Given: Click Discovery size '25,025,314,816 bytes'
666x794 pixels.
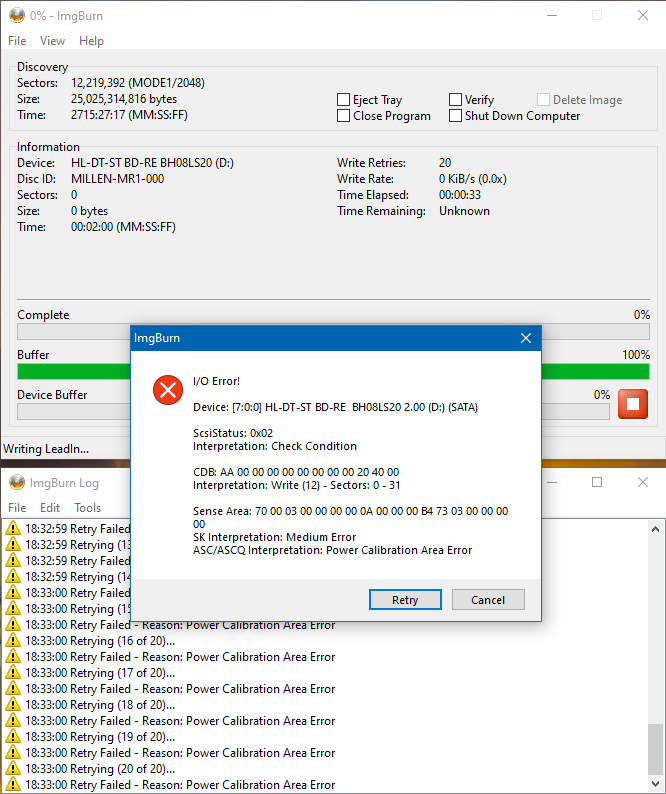Looking at the screenshot, I should (124, 99).
